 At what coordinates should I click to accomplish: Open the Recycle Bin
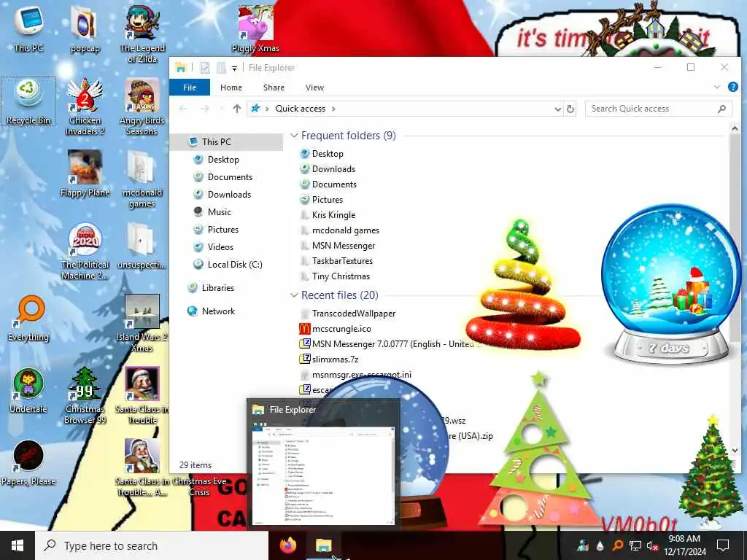[x=28, y=102]
